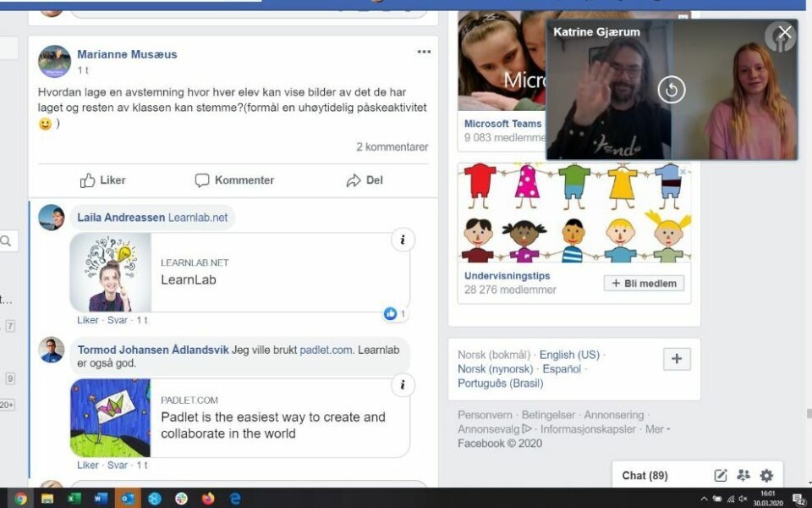This screenshot has height=508, width=812.
Task: Click Liker under Laila Andreassen's comment
Action: point(87,320)
